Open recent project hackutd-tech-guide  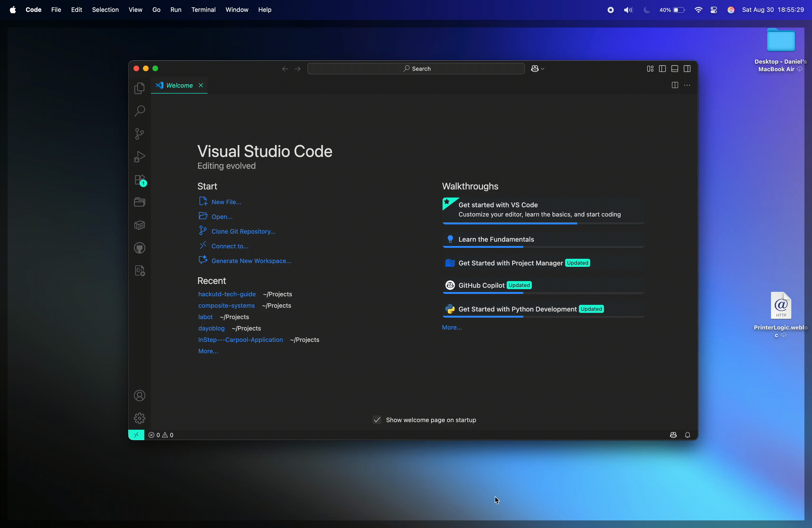(x=227, y=294)
